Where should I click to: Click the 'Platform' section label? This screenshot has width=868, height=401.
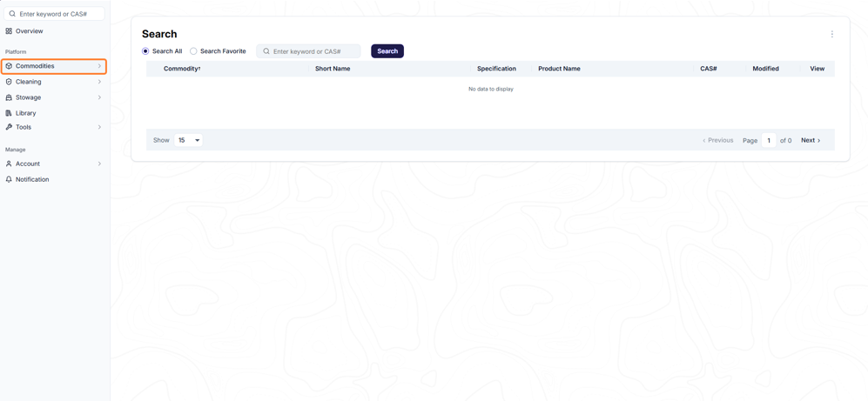point(16,52)
